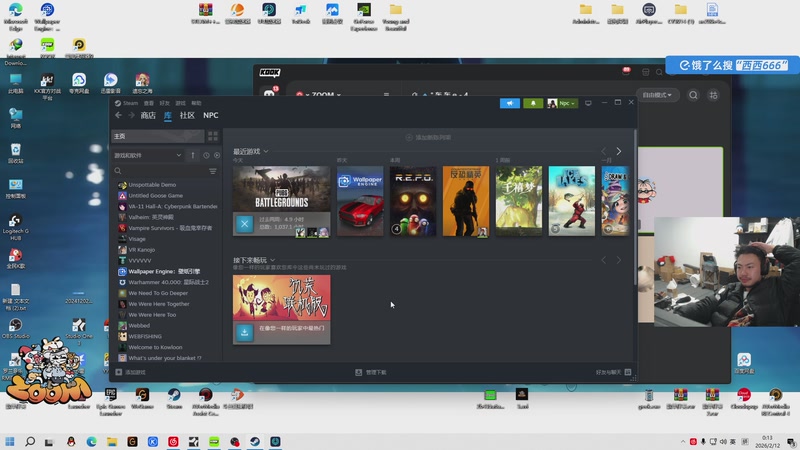Viewport: 800px width, 450px height.
Task: Select the 库 library tab
Action: [168, 115]
